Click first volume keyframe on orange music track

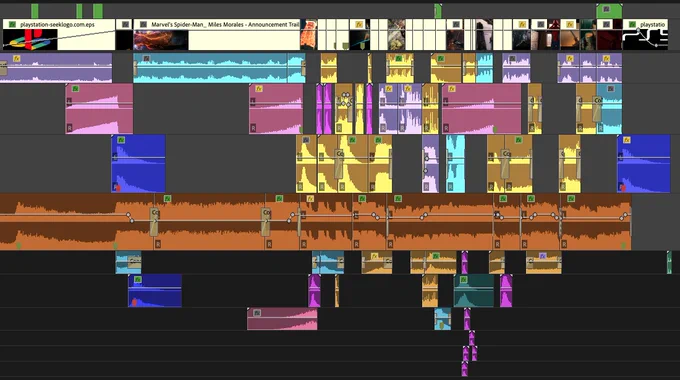point(128,215)
